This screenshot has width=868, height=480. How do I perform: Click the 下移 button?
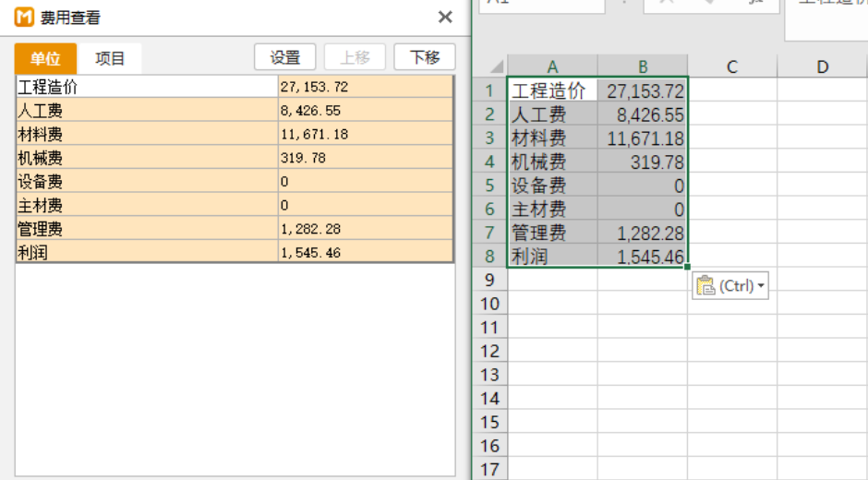(x=425, y=57)
